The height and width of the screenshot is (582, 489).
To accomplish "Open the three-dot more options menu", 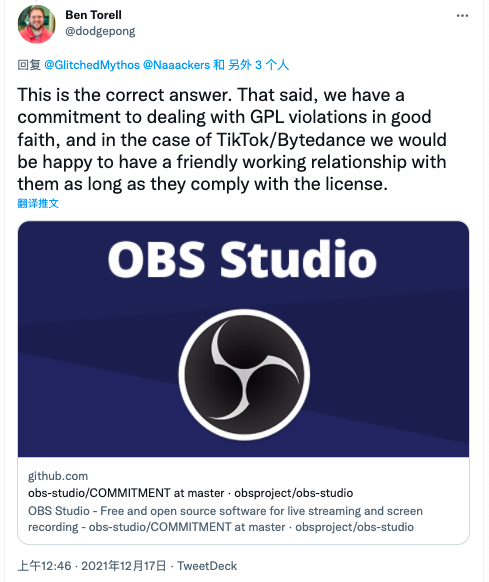I will (x=462, y=16).
